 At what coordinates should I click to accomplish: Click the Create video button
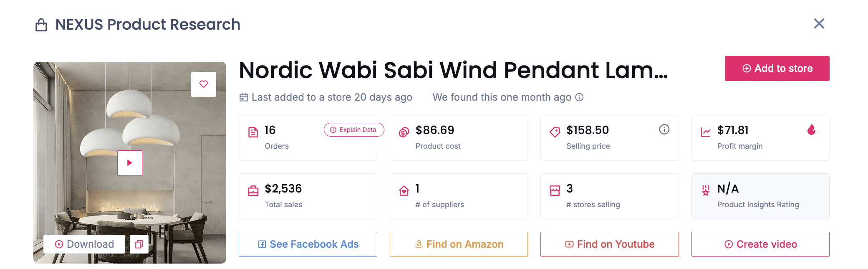click(x=760, y=244)
